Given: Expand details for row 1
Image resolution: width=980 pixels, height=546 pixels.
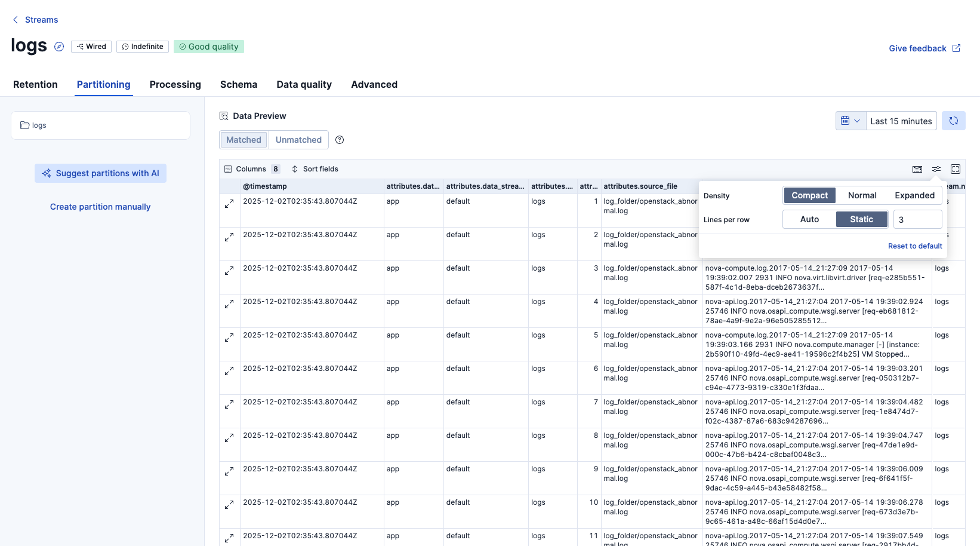Looking at the screenshot, I should [229, 204].
